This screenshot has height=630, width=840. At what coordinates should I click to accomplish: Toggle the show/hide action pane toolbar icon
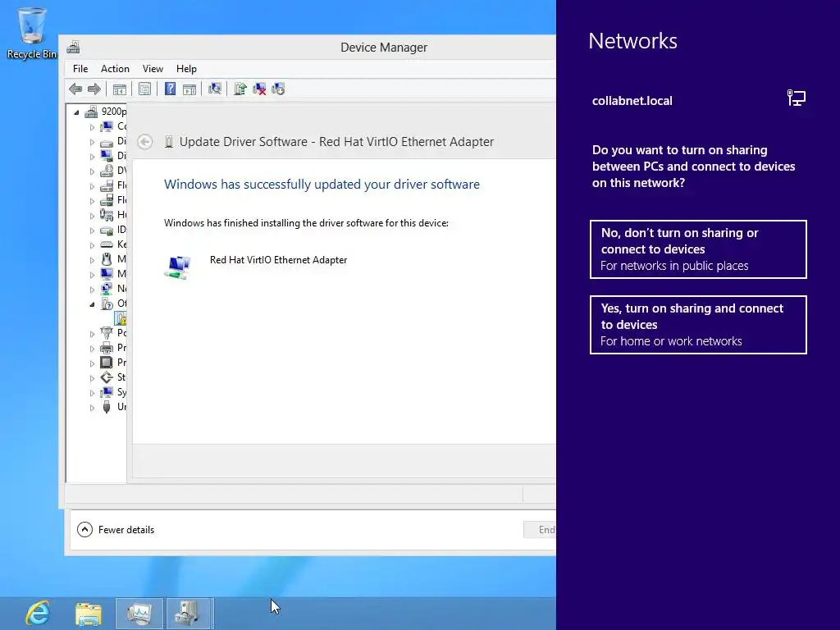coord(189,89)
